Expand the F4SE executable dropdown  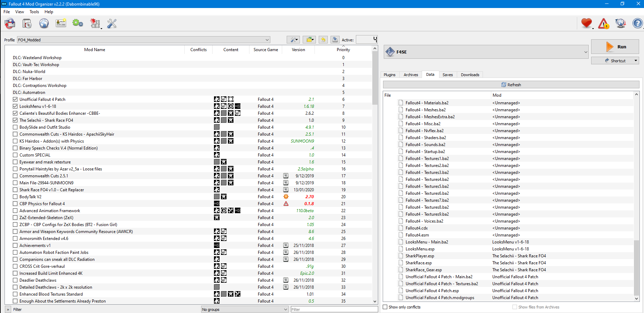pyautogui.click(x=486, y=52)
